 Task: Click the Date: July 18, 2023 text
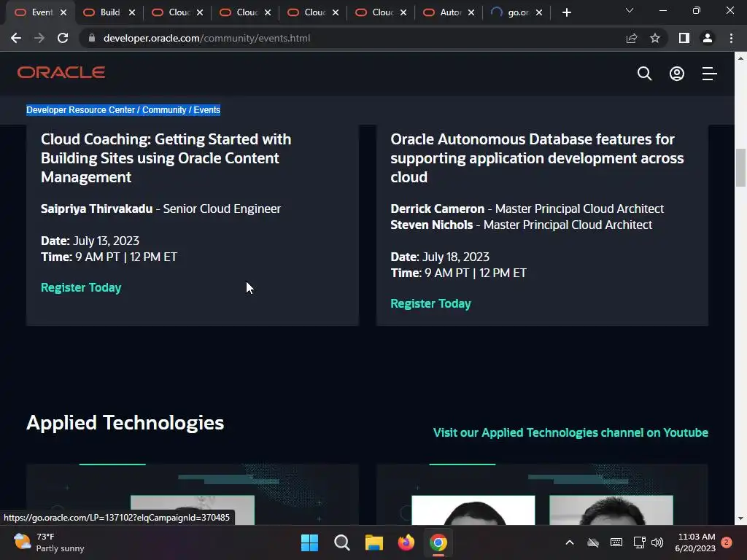tap(440, 257)
